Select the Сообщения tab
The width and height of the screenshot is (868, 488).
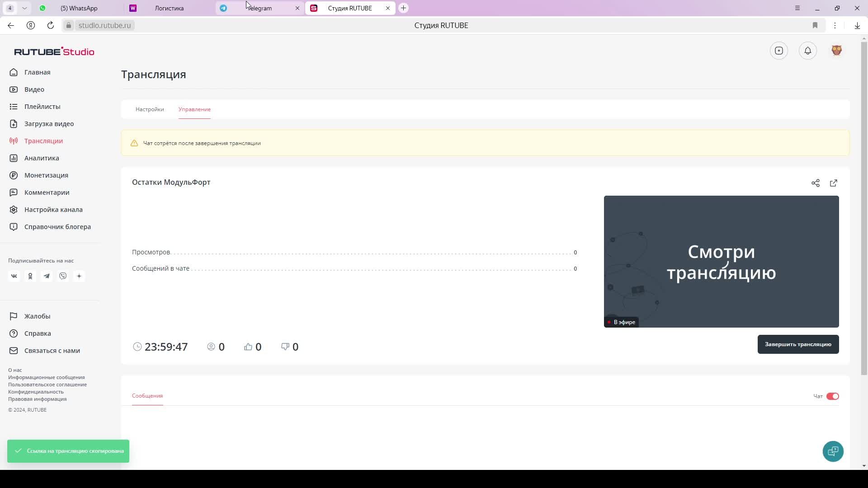(147, 396)
